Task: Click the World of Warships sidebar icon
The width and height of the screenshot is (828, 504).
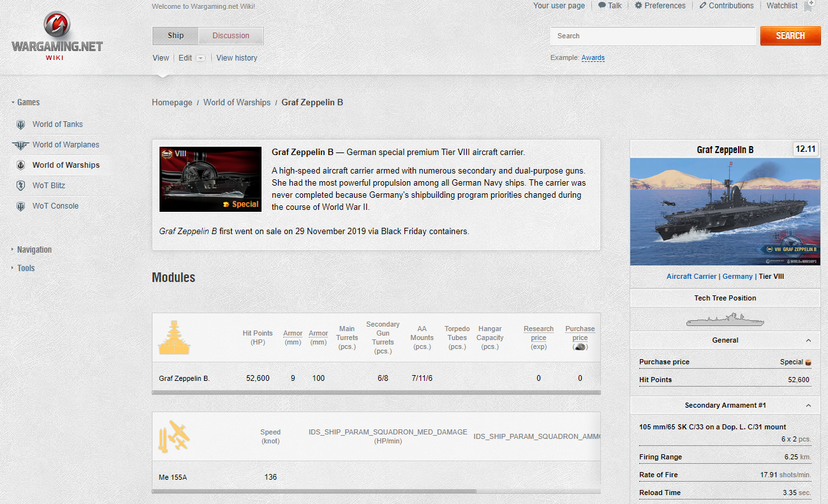Action: [x=20, y=165]
